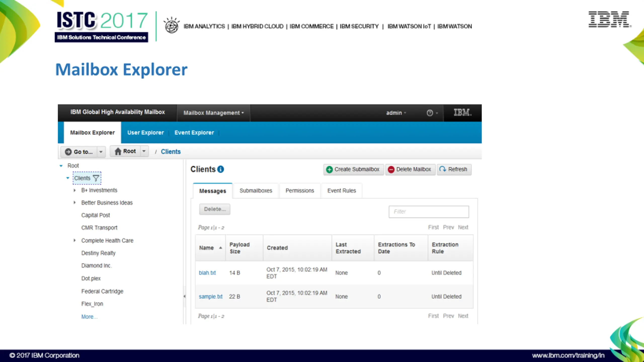The width and height of the screenshot is (644, 362).
Task: Click the www.ibm.com/training/in footer link
Action: point(568,355)
